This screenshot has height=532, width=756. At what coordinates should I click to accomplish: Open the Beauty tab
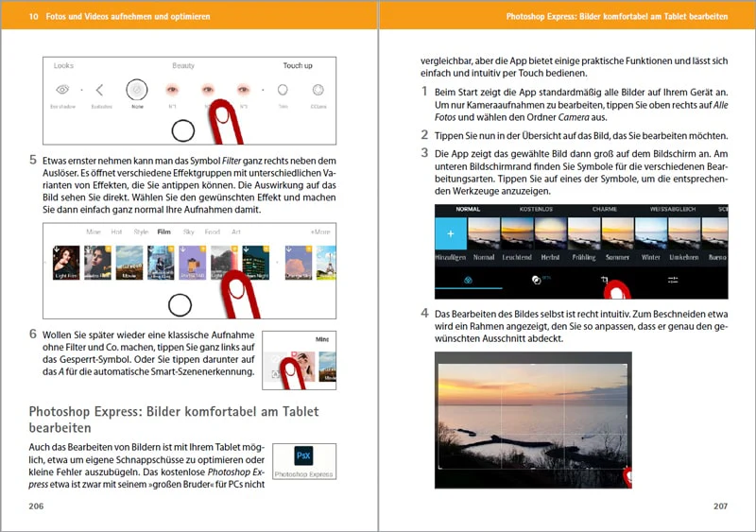click(x=183, y=65)
